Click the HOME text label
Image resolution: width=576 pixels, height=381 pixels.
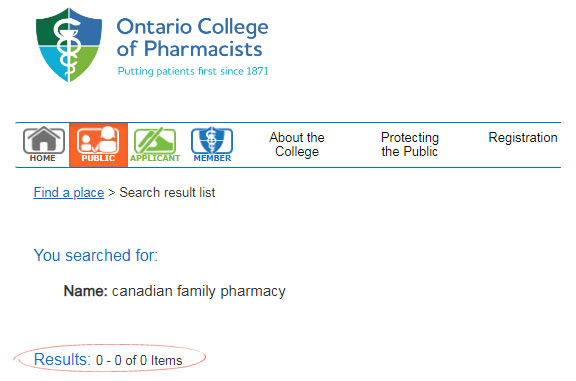tap(43, 158)
